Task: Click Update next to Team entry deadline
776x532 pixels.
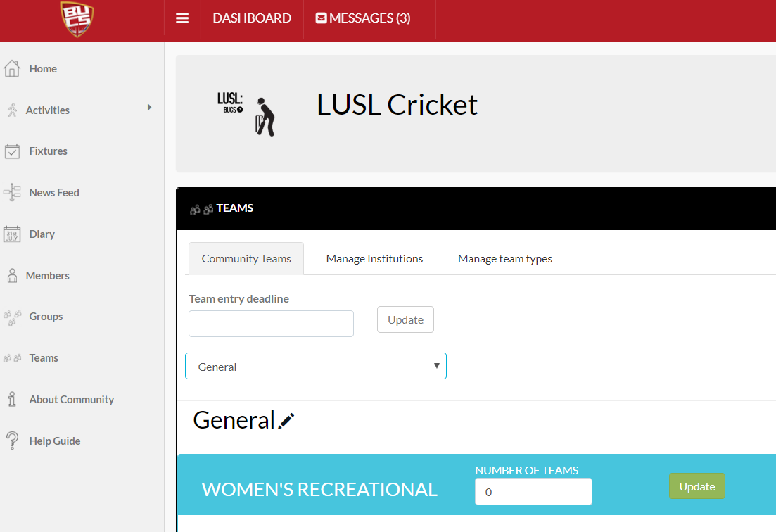Action: (x=405, y=319)
